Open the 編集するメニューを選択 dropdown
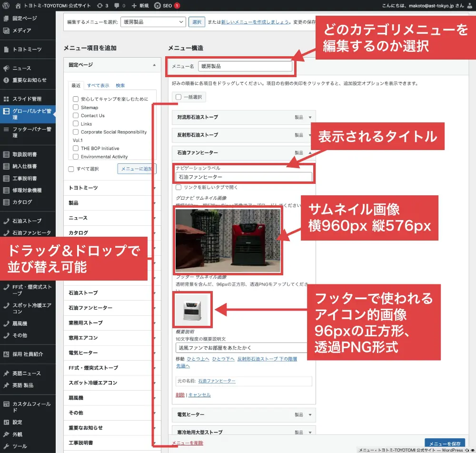476x453 pixels. pyautogui.click(x=153, y=22)
